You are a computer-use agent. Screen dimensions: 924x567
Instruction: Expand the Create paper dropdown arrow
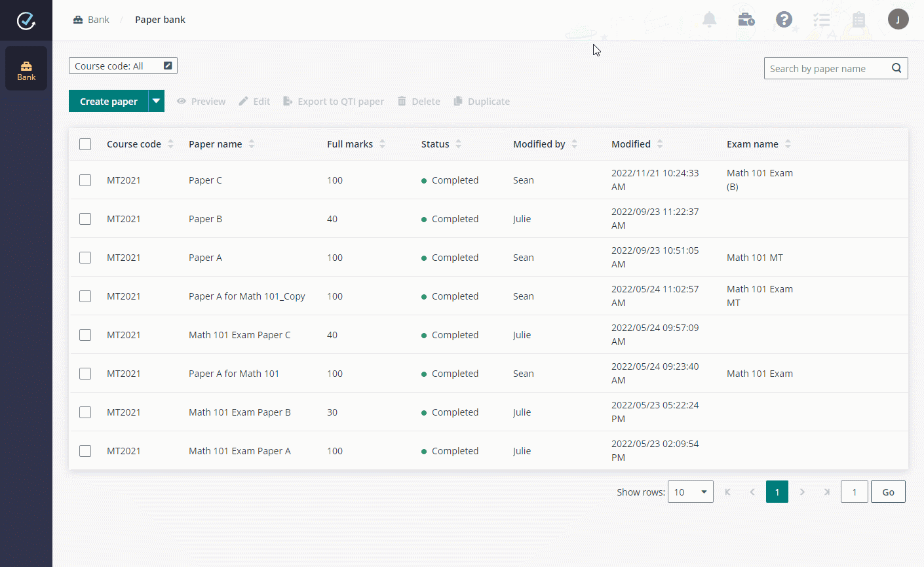pos(156,101)
